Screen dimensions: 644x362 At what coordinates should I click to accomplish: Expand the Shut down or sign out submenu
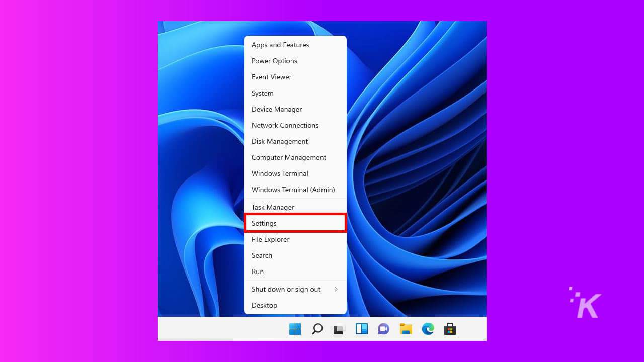pos(286,289)
